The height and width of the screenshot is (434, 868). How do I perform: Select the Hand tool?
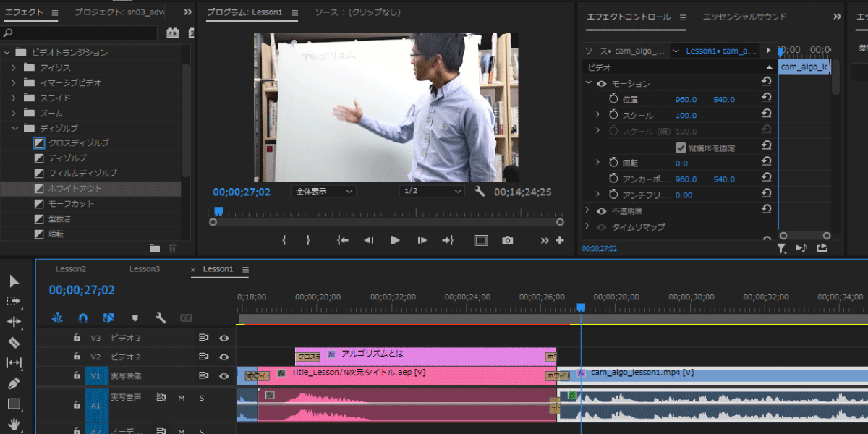[x=14, y=425]
